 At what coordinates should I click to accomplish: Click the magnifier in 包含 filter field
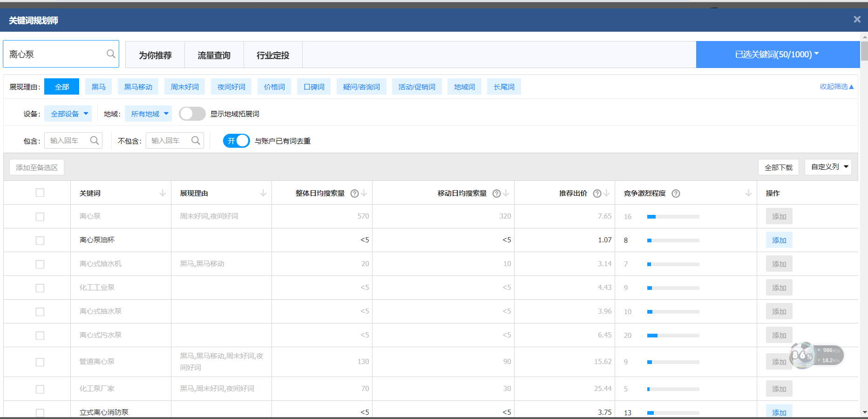95,140
